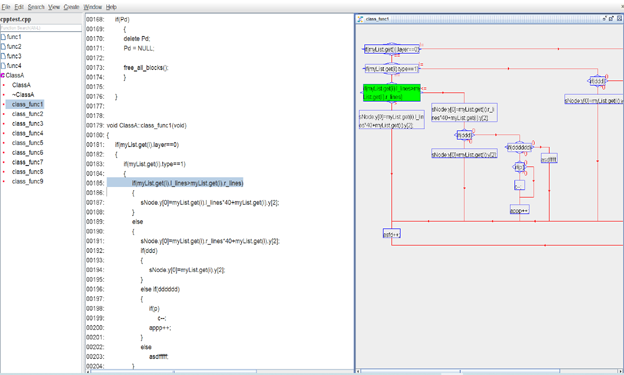This screenshot has height=375, width=624.
Task: Click the red bullet beside ~ClassA
Action: tap(4, 95)
